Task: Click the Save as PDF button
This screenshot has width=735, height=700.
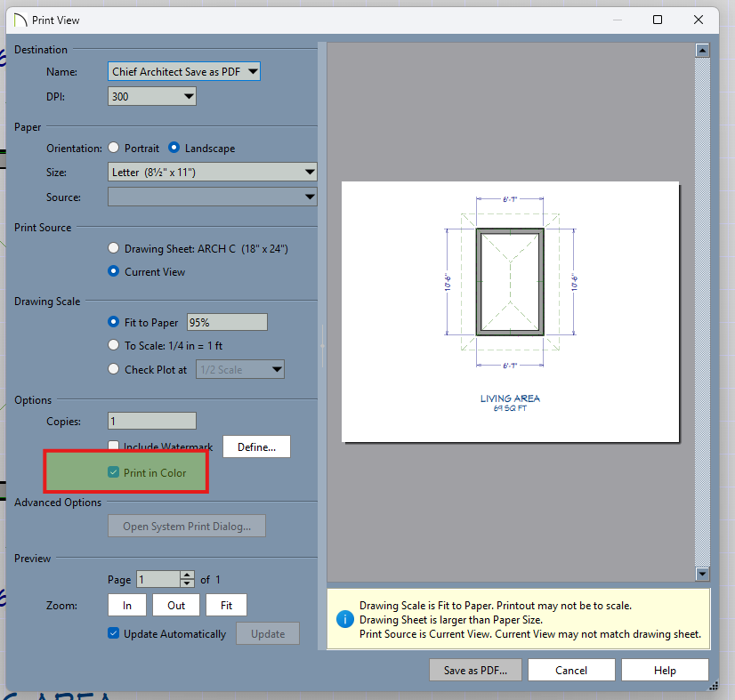Action: coord(475,671)
